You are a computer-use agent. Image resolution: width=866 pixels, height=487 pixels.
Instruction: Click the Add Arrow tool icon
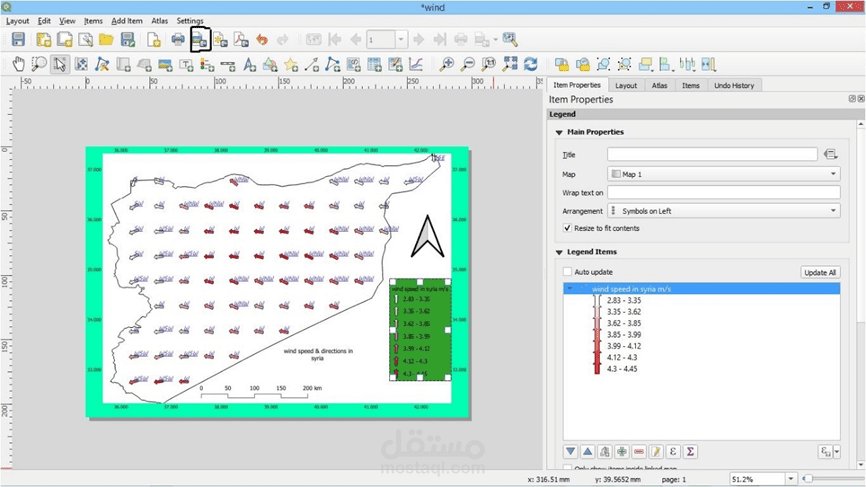tap(311, 64)
